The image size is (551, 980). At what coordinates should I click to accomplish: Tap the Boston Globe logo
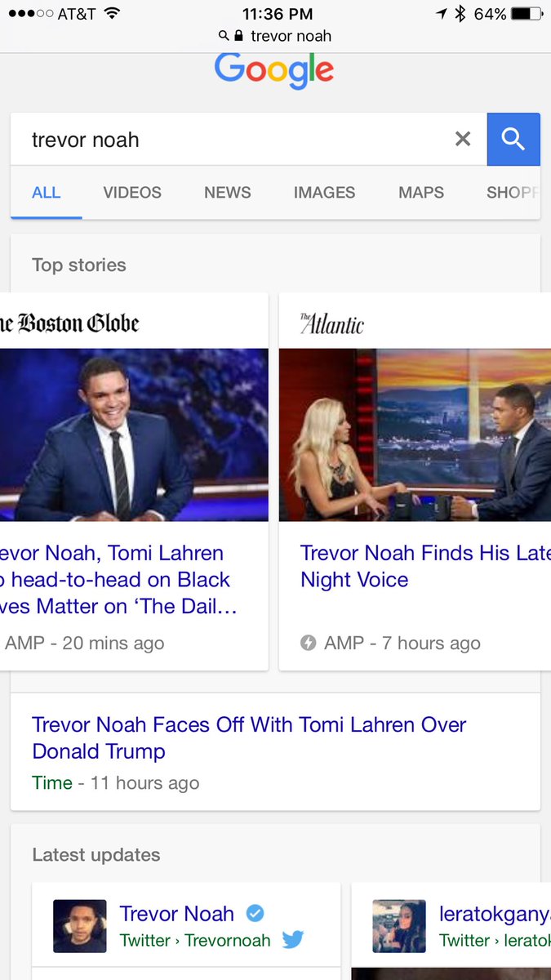[x=69, y=323]
